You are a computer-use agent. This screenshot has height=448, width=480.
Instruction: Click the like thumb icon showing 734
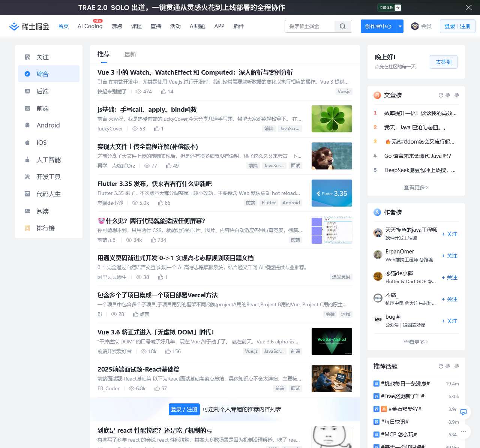click(x=153, y=240)
